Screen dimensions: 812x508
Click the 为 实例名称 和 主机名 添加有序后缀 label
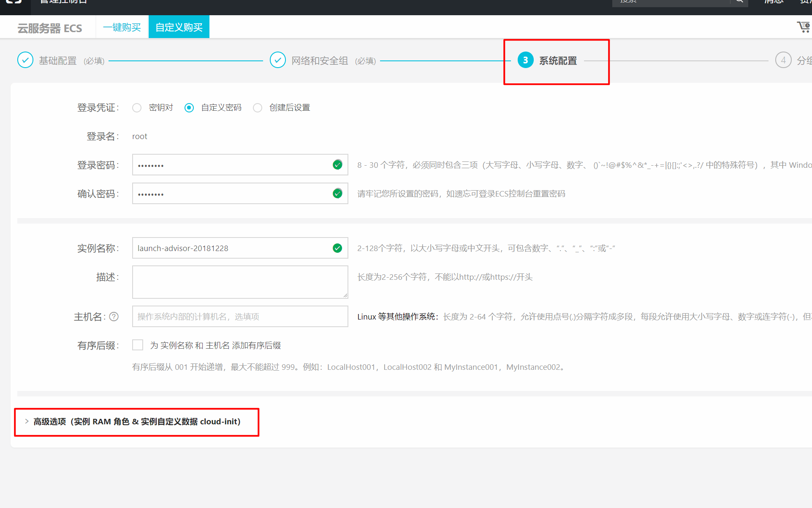215,345
